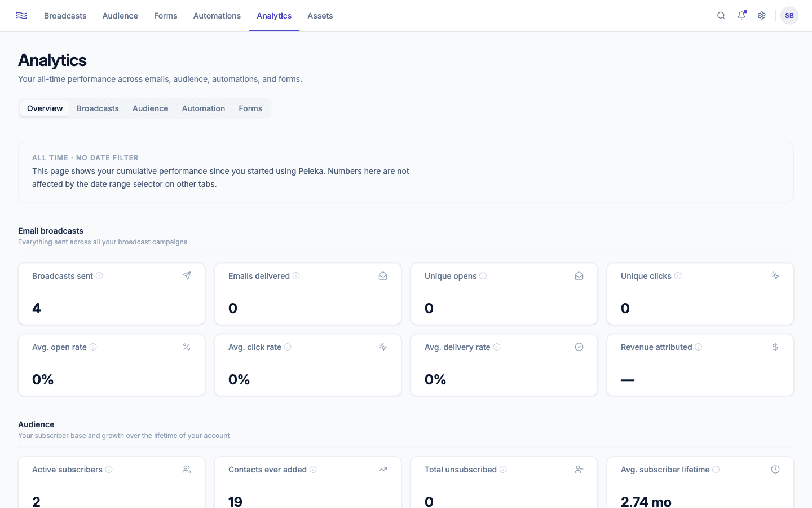
Task: Click cursor-click icon on Unique clicks card
Action: 775,276
